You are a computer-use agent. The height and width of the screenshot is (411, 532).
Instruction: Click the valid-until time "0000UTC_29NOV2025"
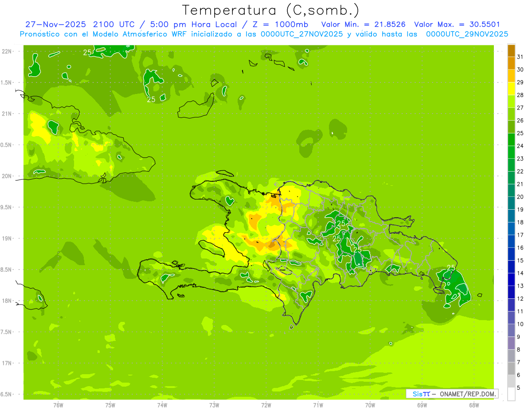[x=467, y=34]
